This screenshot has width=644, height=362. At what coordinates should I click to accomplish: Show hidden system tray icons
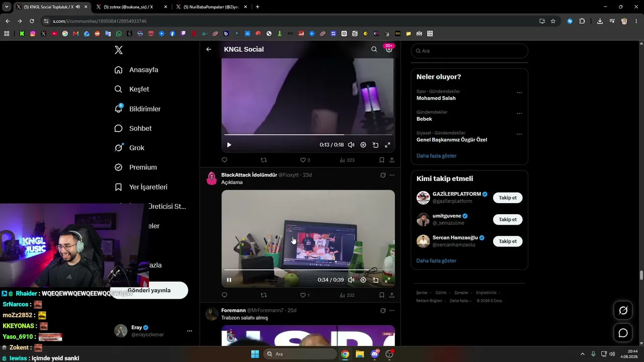pos(583,354)
